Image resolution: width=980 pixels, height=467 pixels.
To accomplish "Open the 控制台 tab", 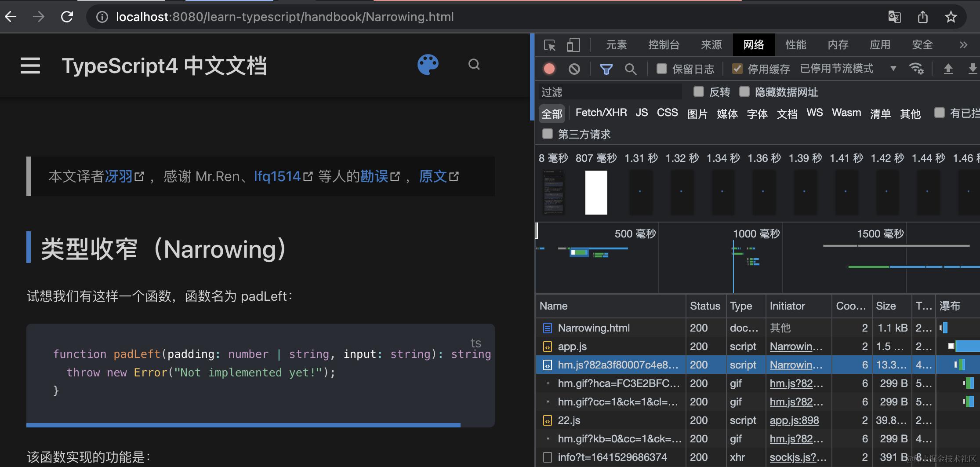I will click(664, 45).
